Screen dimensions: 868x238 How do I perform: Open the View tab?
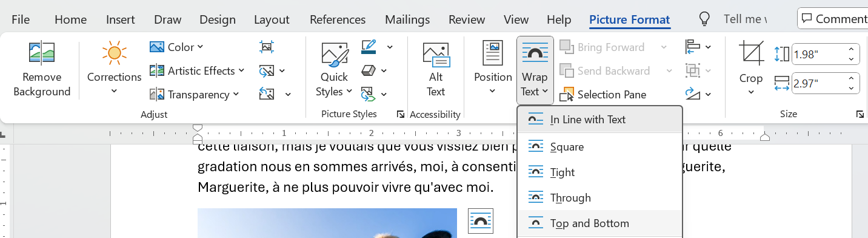tap(516, 19)
